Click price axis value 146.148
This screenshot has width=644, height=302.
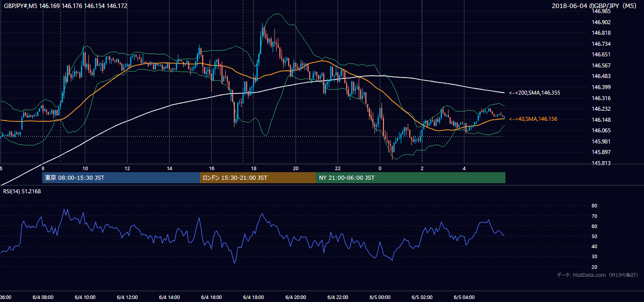601,120
